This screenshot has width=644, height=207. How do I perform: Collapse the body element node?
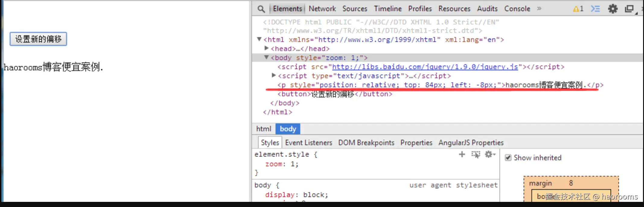coord(266,57)
